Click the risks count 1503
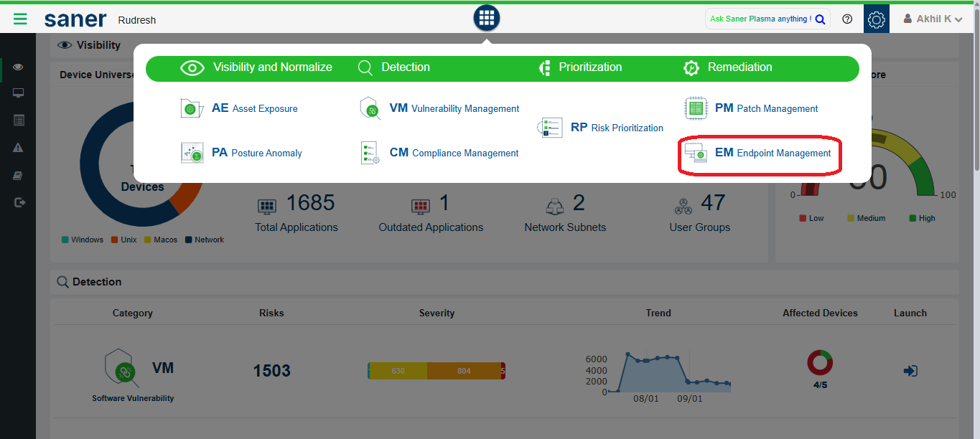 click(x=271, y=371)
